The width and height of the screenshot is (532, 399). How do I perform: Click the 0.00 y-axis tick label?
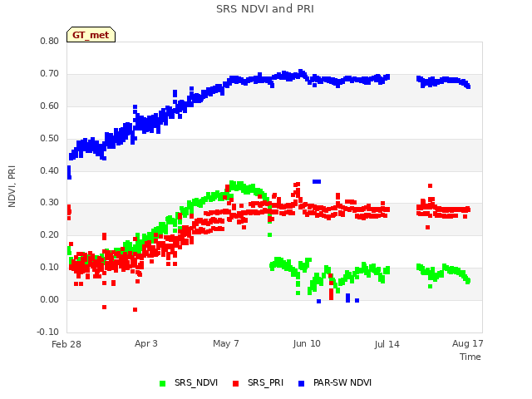(50, 299)
